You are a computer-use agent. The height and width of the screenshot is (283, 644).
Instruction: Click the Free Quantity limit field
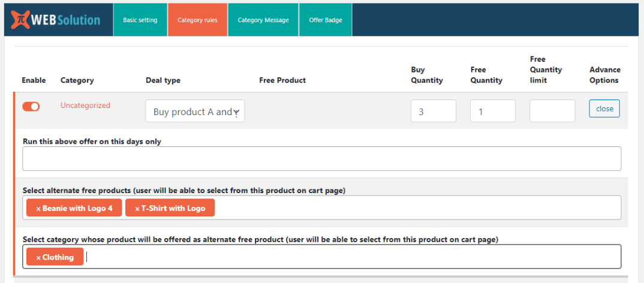click(552, 111)
